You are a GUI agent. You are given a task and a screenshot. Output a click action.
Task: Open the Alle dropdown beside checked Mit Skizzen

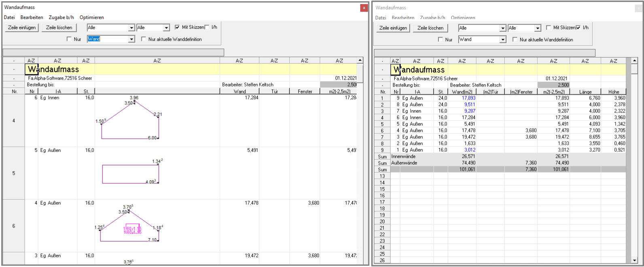tap(166, 28)
